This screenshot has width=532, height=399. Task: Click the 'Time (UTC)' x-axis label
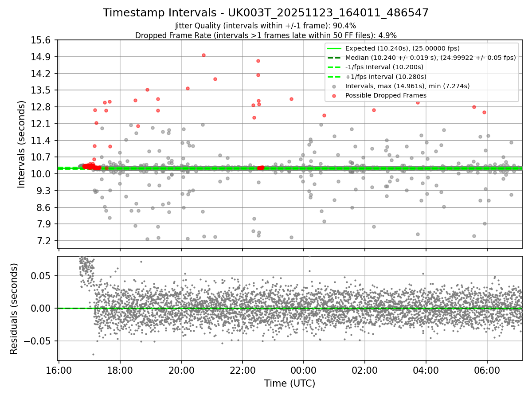point(289,383)
